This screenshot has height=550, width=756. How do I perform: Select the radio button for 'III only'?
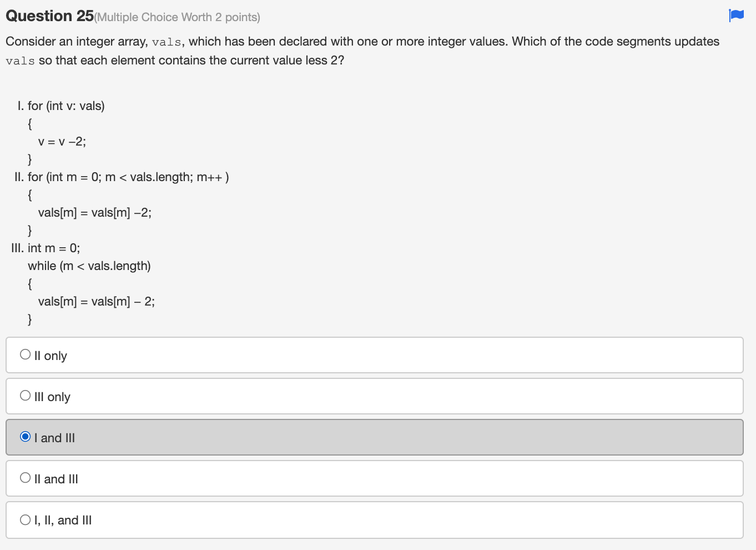click(25, 394)
